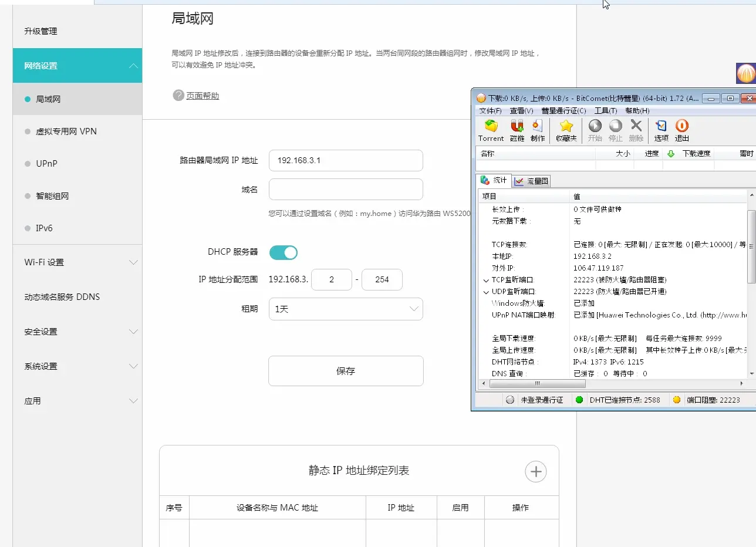Viewport: 756px width, 547px height.
Task: Open the 文件(F) menu in BitComet
Action: click(491, 110)
